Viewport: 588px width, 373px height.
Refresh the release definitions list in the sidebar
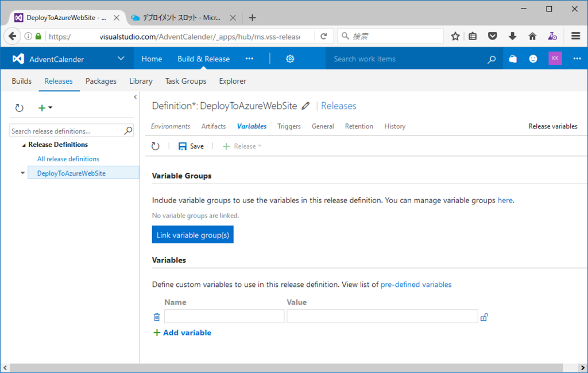click(x=19, y=108)
